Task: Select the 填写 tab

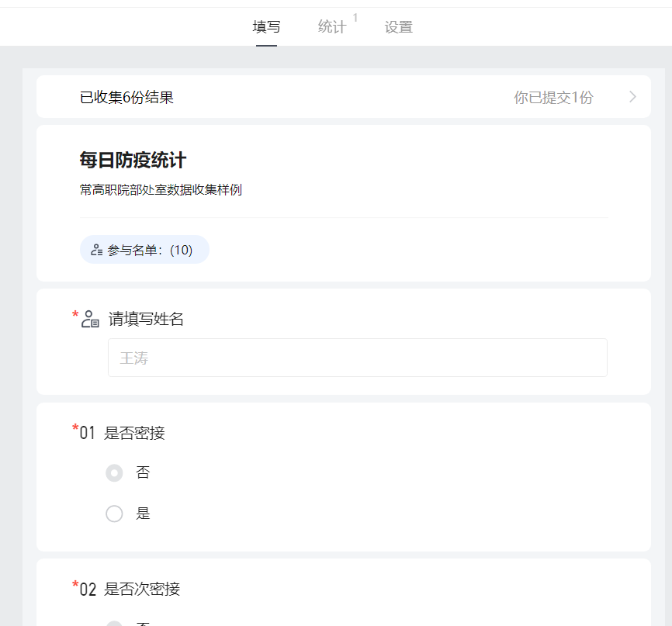Action: click(x=266, y=26)
